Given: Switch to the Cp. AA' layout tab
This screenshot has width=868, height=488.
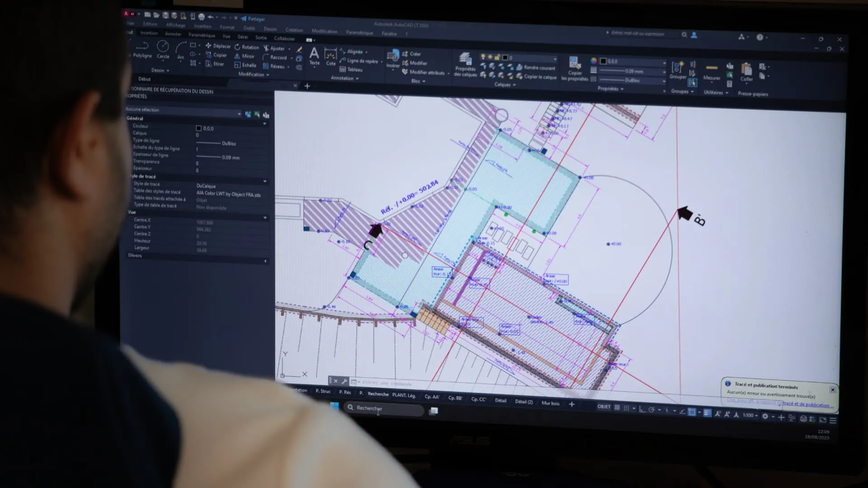Looking at the screenshot, I should [x=432, y=397].
